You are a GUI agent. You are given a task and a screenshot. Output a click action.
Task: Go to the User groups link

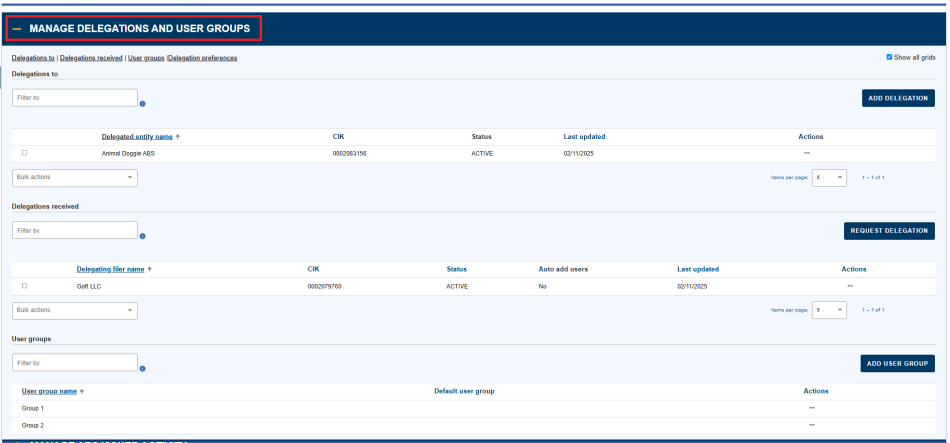(x=146, y=58)
